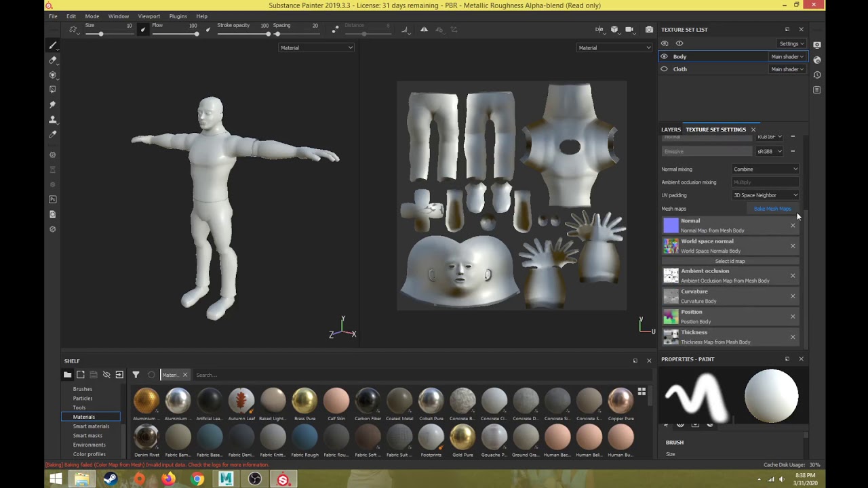Image resolution: width=868 pixels, height=488 pixels.
Task: Open OBS Studio from the taskbar
Action: 255,479
